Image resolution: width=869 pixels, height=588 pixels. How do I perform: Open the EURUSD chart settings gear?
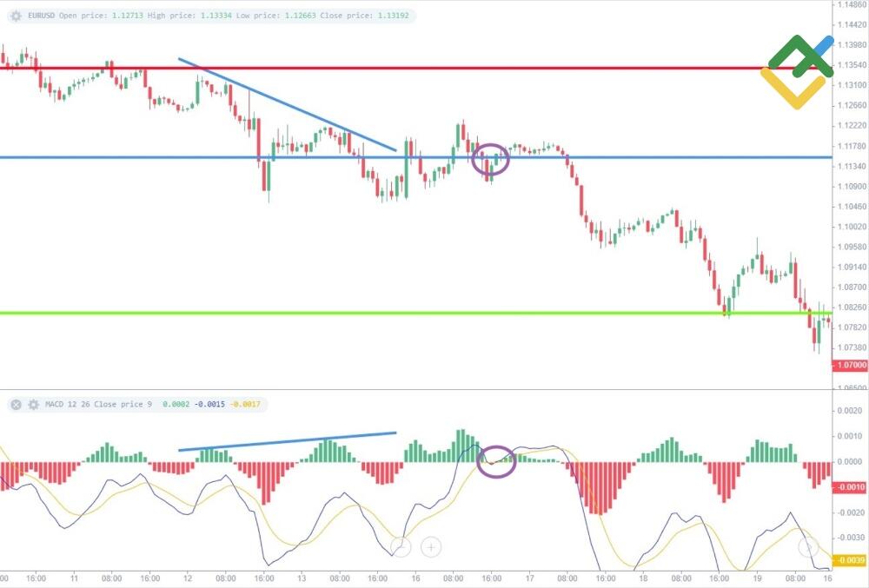pos(15,15)
